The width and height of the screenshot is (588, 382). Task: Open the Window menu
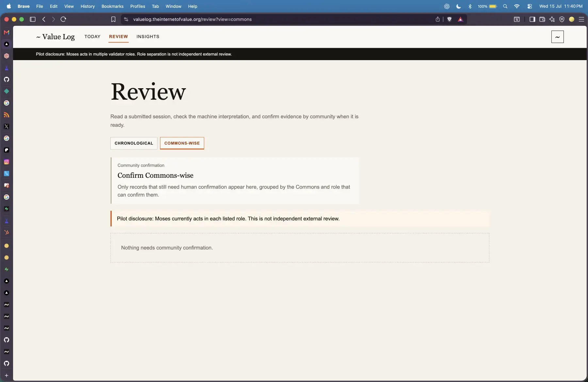pyautogui.click(x=173, y=6)
